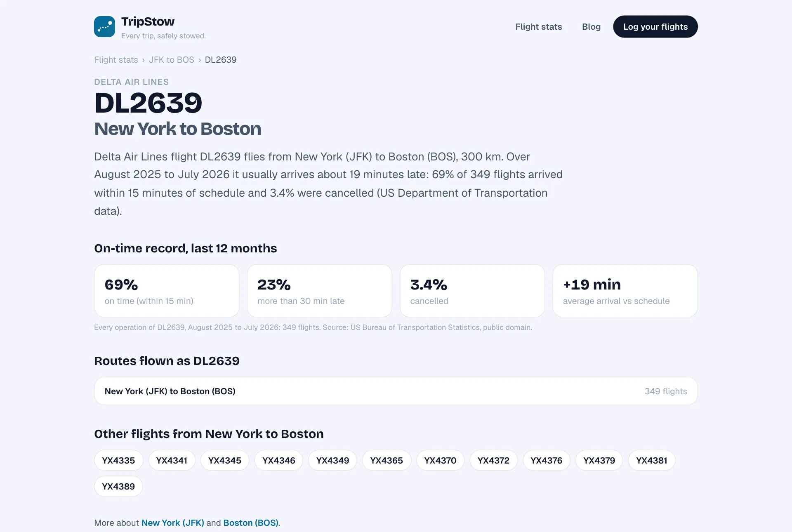The image size is (792, 532).
Task: Go to JFK to BOS breadcrumb
Action: pos(171,60)
